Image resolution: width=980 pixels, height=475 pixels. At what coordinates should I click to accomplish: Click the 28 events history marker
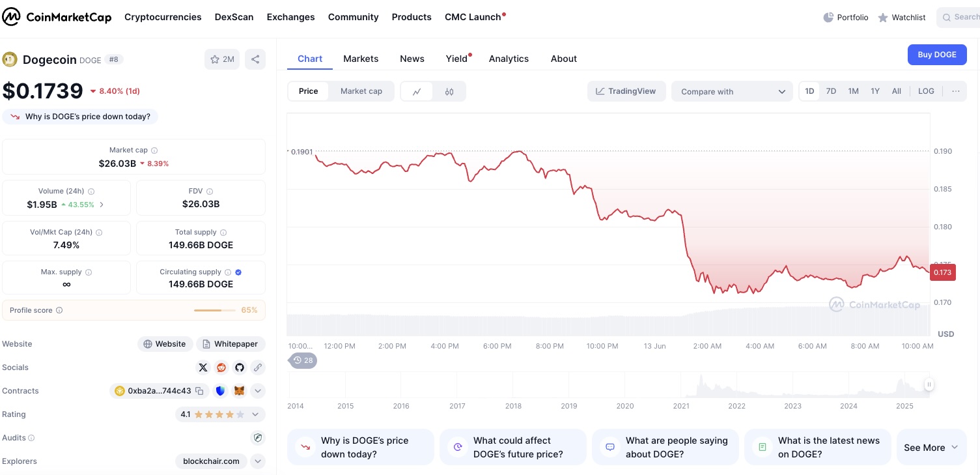[303, 360]
